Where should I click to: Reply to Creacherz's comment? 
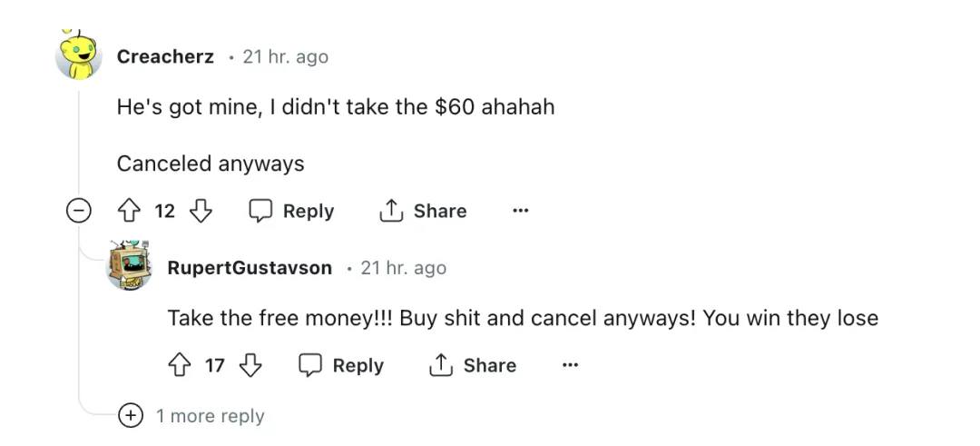(x=292, y=212)
